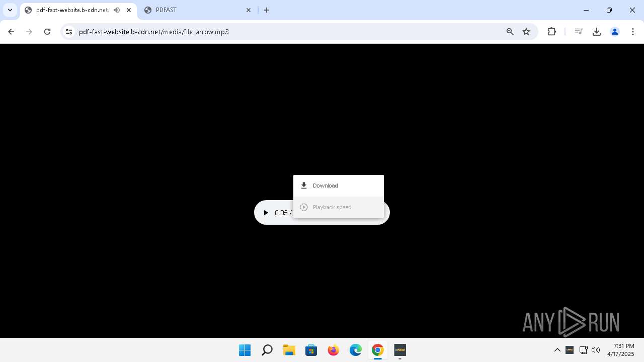The width and height of the screenshot is (644, 362).
Task: Click the forward navigation arrow
Action: tap(29, 32)
